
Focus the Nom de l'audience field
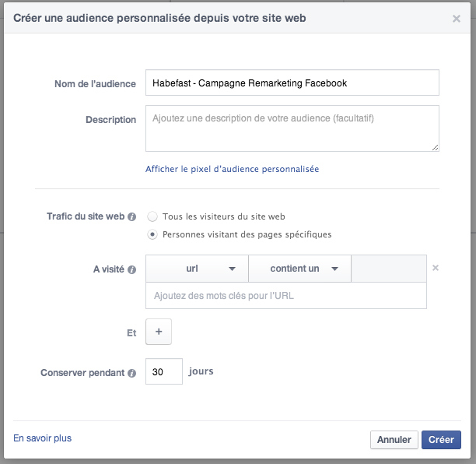(x=292, y=83)
